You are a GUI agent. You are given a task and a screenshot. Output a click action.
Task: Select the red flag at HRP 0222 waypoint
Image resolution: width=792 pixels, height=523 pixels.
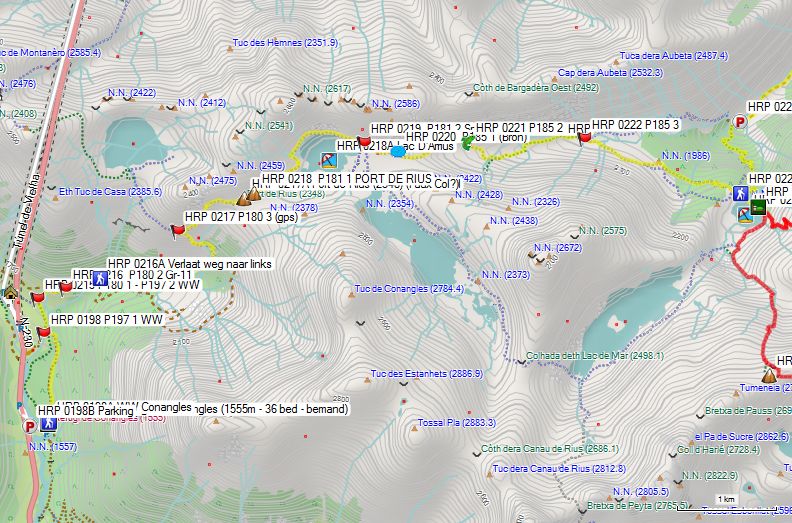[585, 138]
